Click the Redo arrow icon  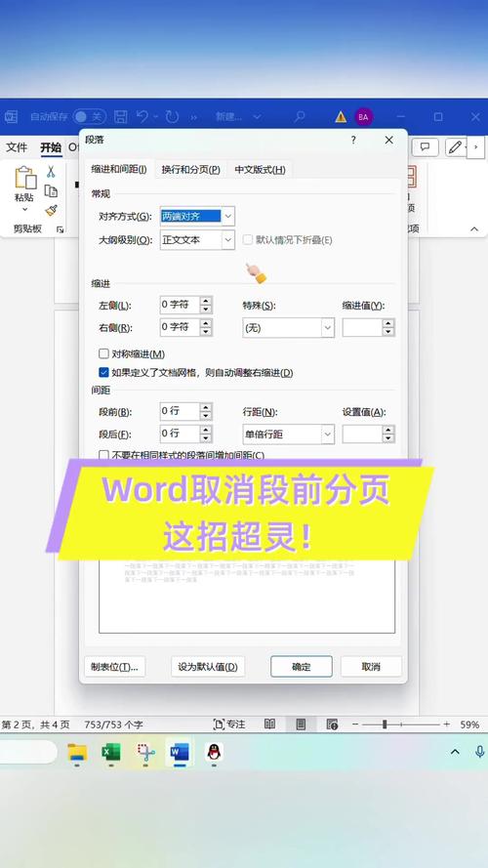[x=172, y=116]
